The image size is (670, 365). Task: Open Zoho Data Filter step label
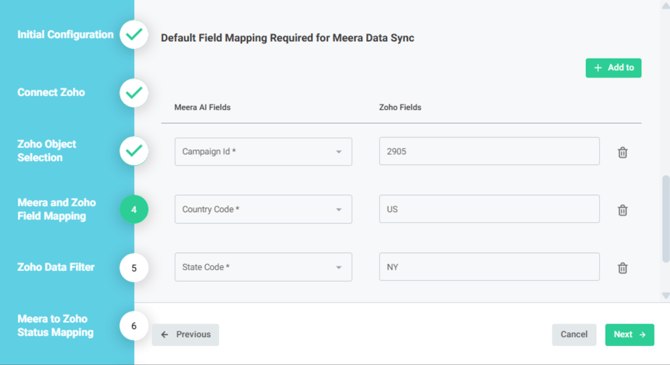pos(56,267)
